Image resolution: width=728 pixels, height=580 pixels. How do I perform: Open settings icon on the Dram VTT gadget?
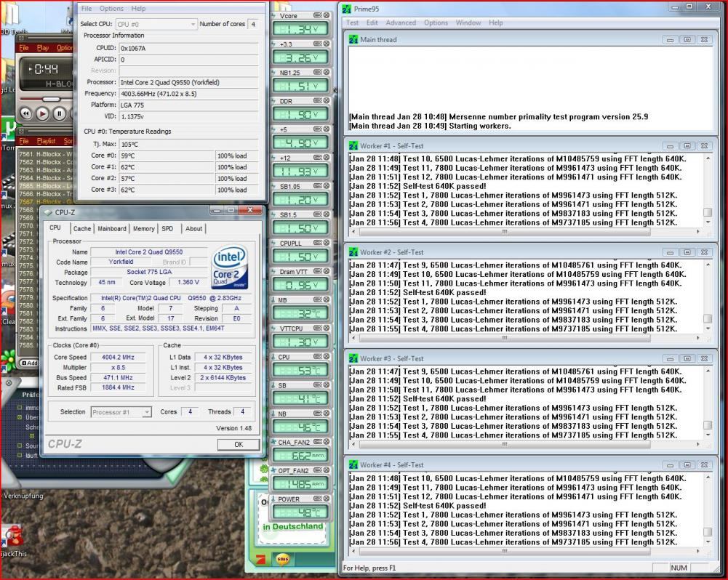[x=318, y=271]
